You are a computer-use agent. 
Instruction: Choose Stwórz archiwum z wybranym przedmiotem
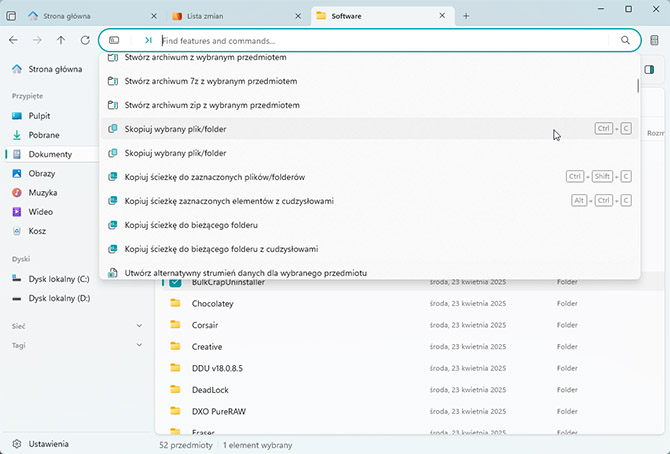click(x=370, y=57)
